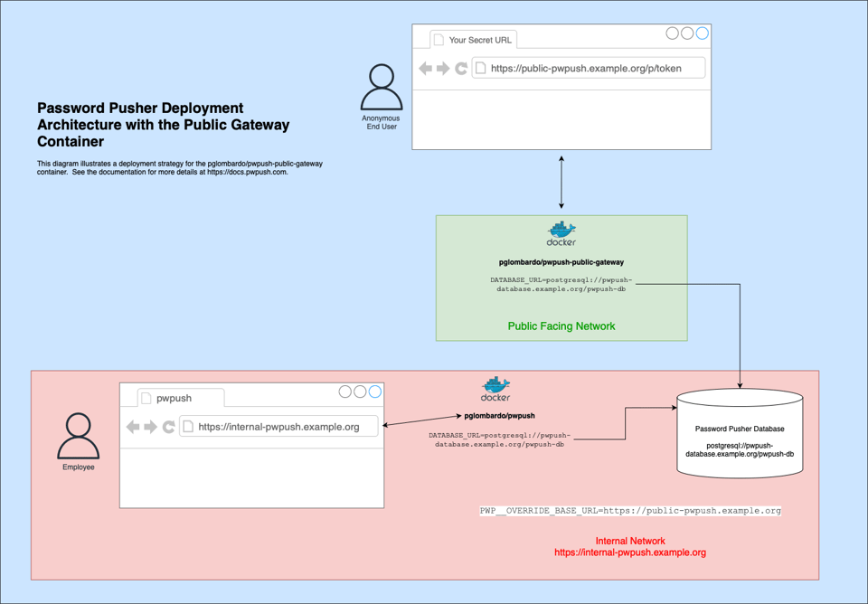This screenshot has height=604, width=868.
Task: Go back in the pwpush browser window
Action: pos(134,427)
